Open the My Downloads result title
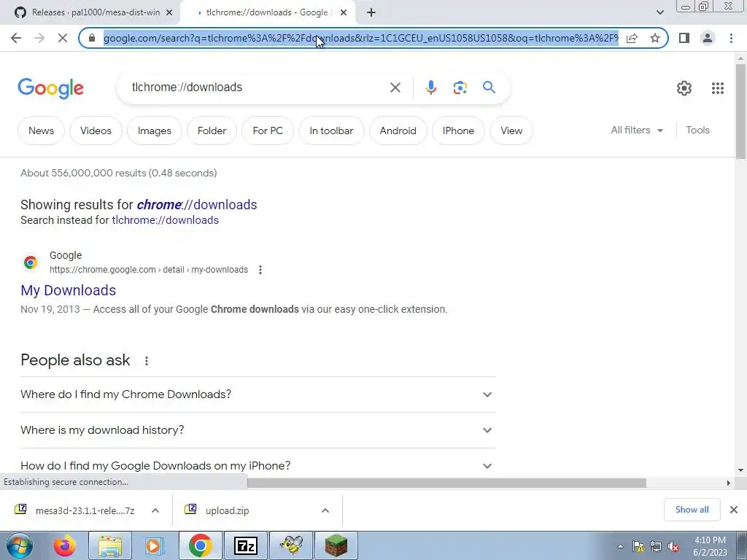This screenshot has width=747, height=560. [68, 290]
